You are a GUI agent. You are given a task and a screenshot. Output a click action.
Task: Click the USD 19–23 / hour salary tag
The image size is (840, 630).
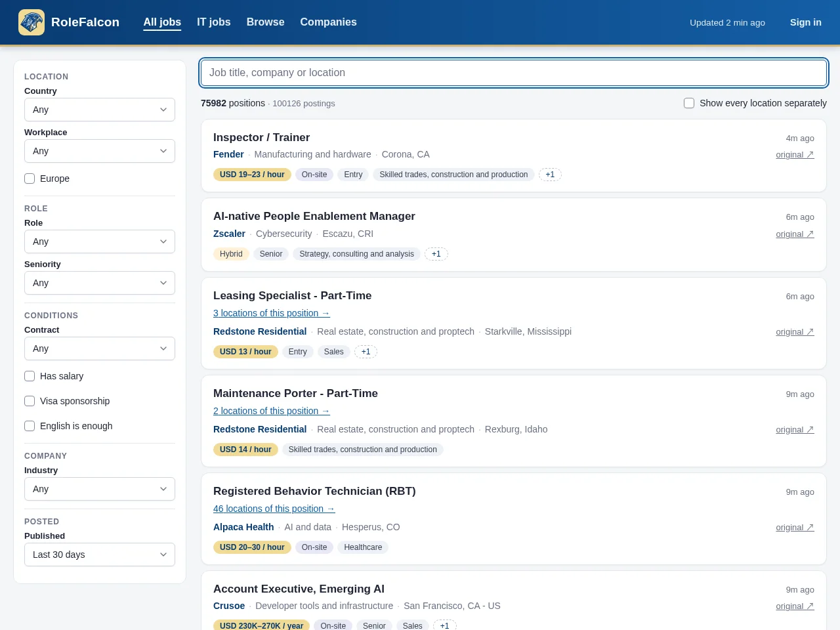pos(252,175)
